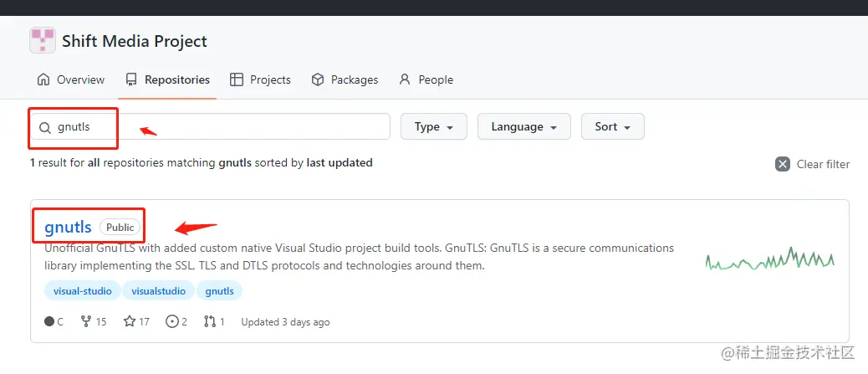The height and width of the screenshot is (374, 868).
Task: Open the gnutls repository link
Action: [68, 227]
